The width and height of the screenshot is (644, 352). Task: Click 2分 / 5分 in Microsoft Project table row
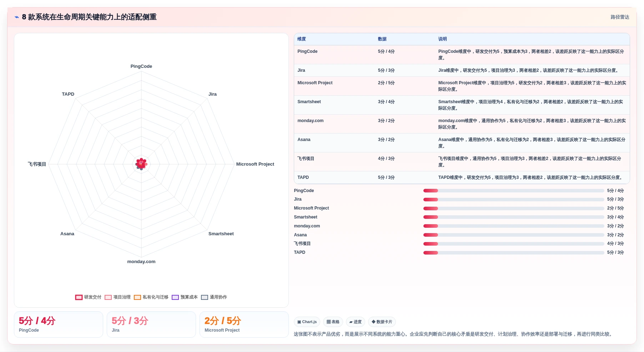click(386, 83)
